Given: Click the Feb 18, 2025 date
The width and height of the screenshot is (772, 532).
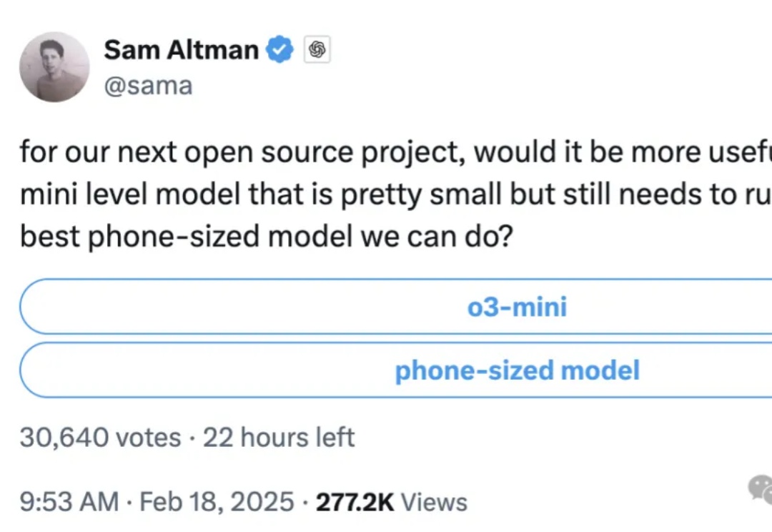Looking at the screenshot, I should point(217,502).
